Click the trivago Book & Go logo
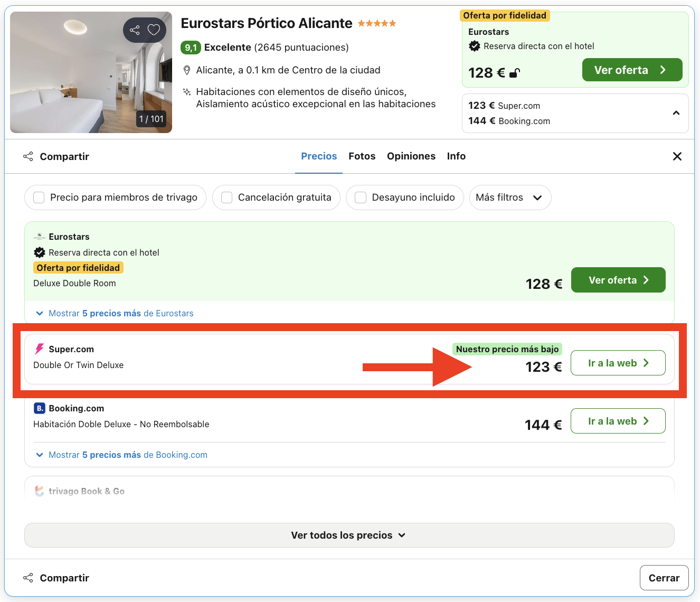This screenshot has width=700, height=602. tap(39, 491)
